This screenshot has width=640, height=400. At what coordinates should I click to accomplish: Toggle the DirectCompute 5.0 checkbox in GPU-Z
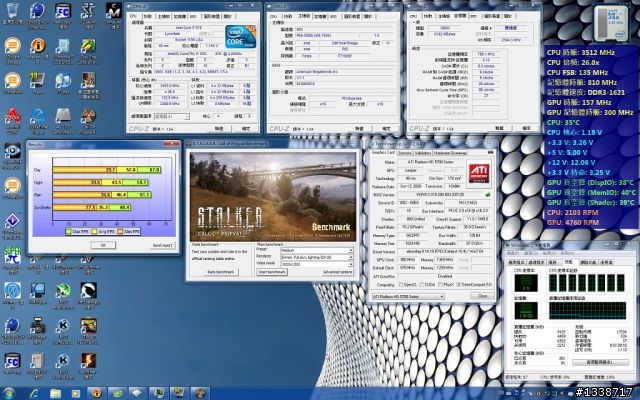[x=460, y=284]
